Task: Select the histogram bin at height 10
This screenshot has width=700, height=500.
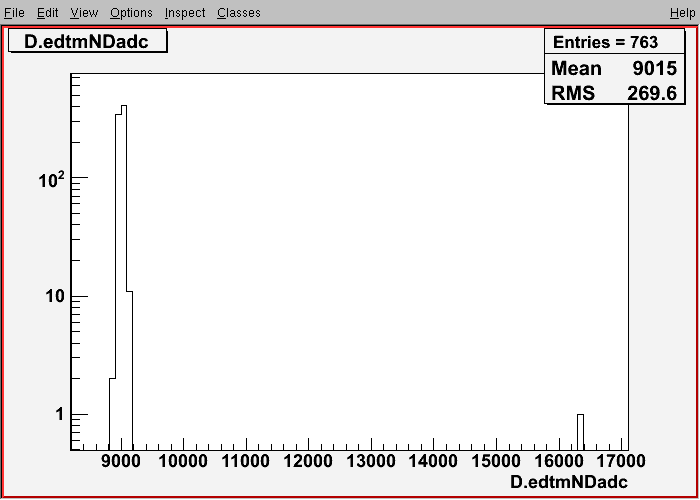Action: pos(129,371)
